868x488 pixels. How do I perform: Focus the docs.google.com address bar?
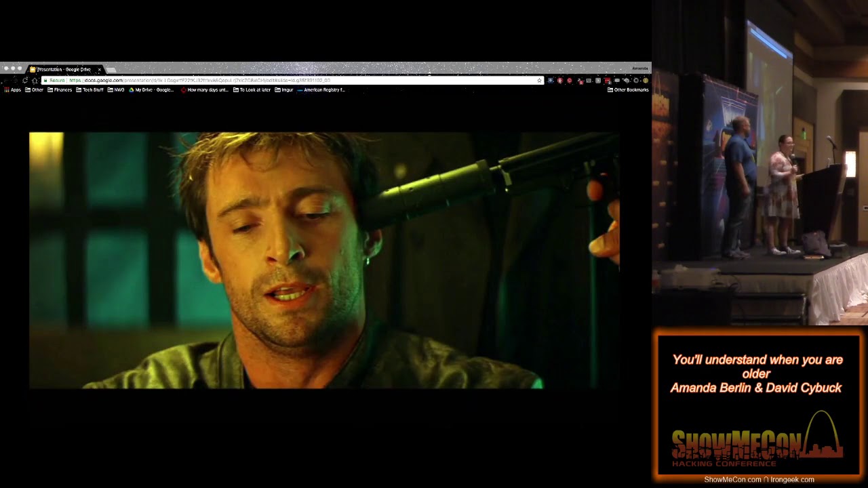(x=293, y=80)
